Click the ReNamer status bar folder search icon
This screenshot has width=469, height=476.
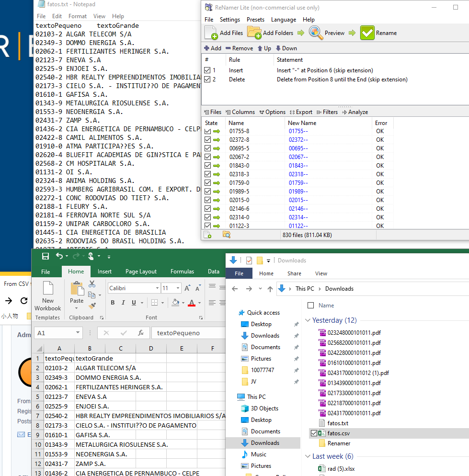pyautogui.click(x=227, y=235)
